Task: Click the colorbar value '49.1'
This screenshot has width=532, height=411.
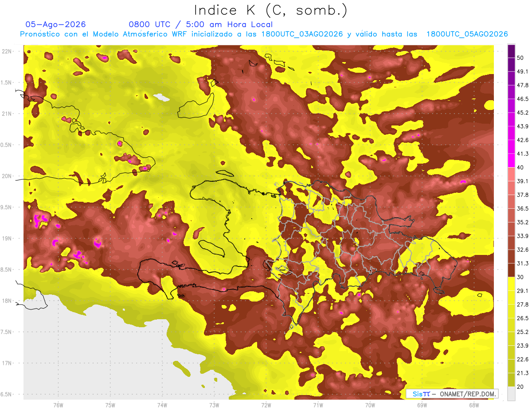Action: point(522,71)
